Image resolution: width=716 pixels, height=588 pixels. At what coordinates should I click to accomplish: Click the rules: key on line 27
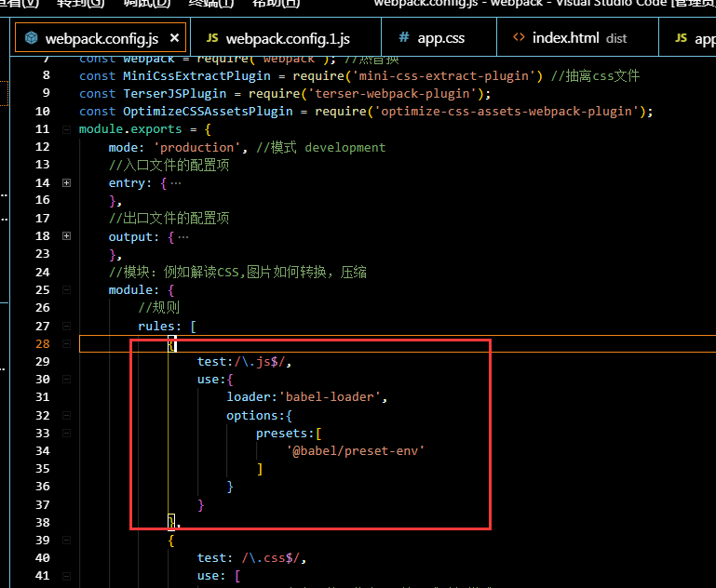[x=159, y=327]
